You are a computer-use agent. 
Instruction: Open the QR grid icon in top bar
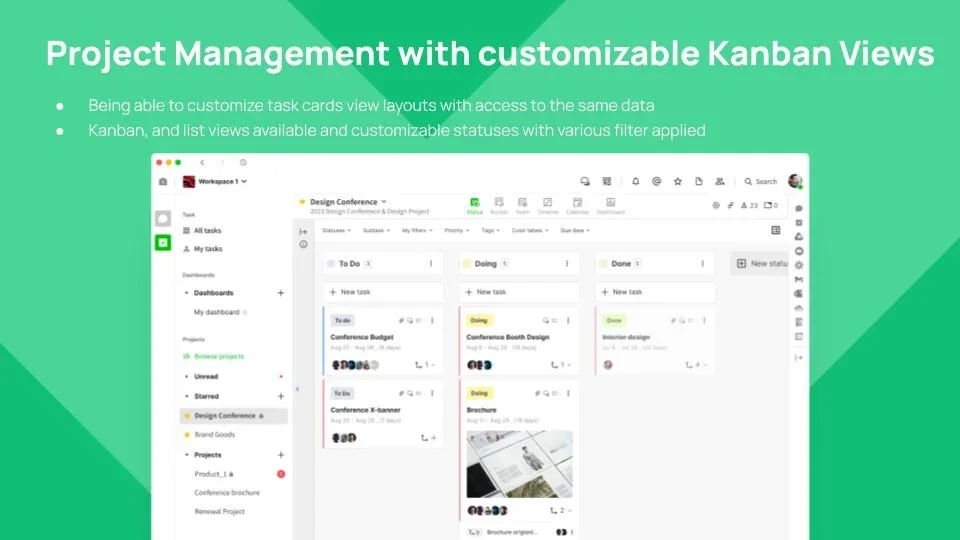(x=607, y=181)
